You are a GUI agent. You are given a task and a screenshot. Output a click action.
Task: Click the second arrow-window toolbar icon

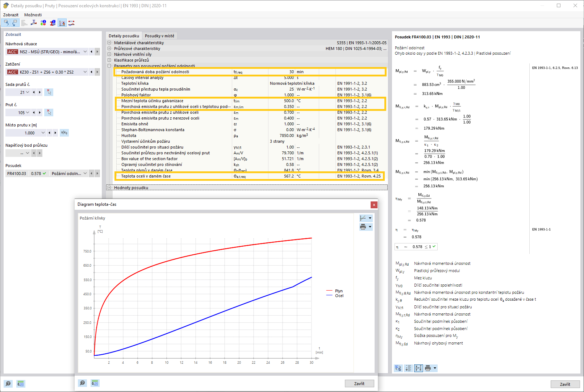[15, 23]
